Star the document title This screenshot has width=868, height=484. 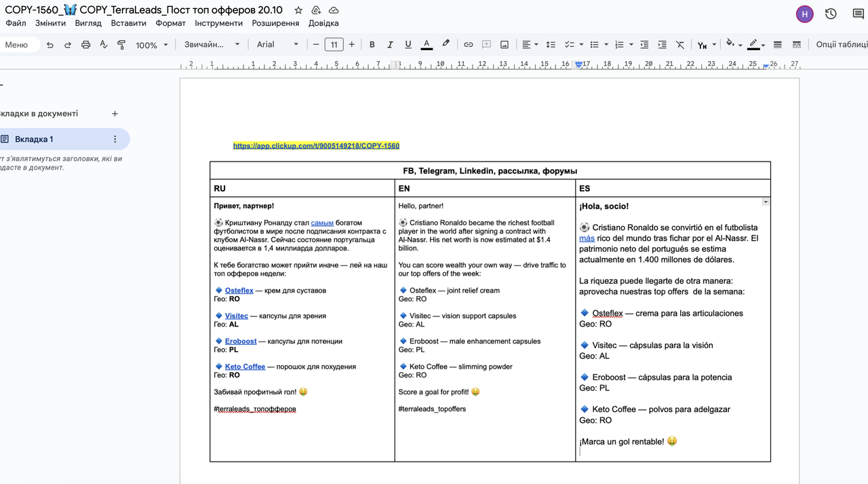(x=298, y=10)
